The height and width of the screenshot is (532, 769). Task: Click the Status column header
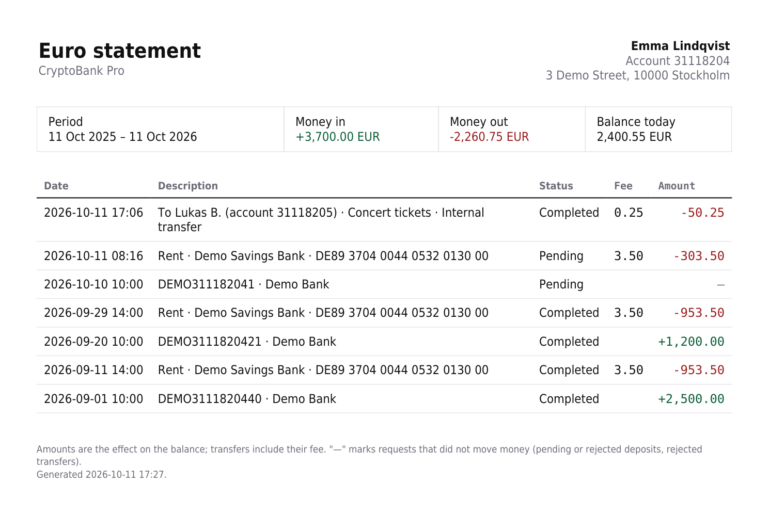click(556, 186)
